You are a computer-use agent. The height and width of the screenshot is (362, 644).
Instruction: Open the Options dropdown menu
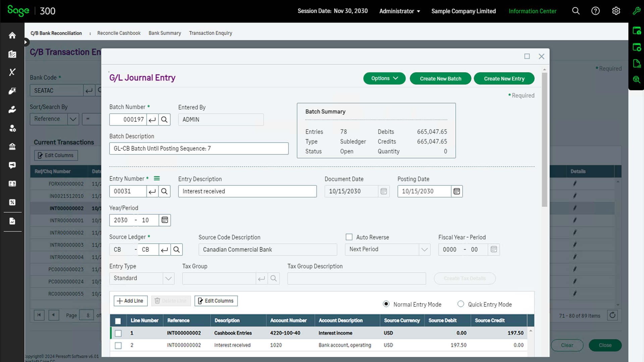pos(384,78)
